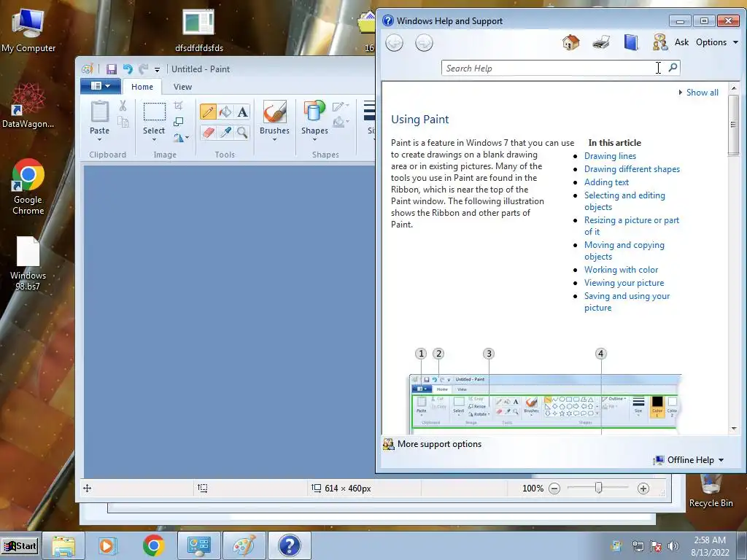Click the Help article vertical scrollbar thumb

pos(734,125)
